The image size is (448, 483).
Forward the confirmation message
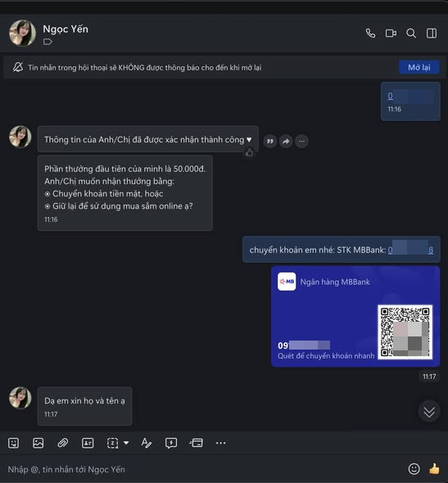pos(286,142)
